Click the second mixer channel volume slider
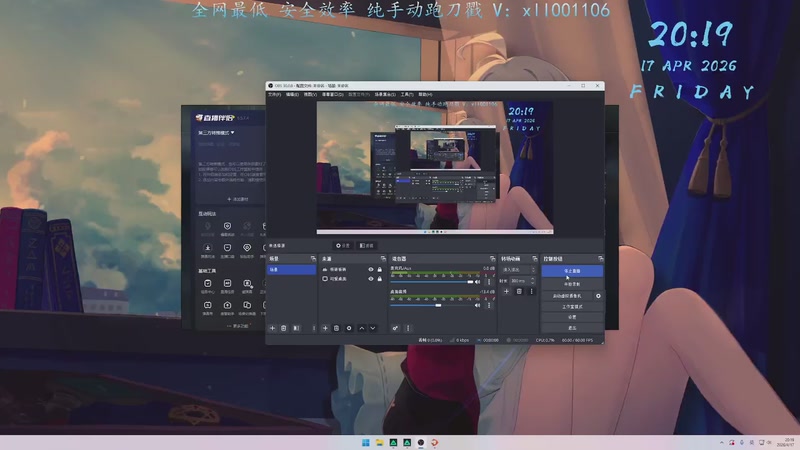Image resolution: width=800 pixels, height=450 pixels. click(x=432, y=305)
